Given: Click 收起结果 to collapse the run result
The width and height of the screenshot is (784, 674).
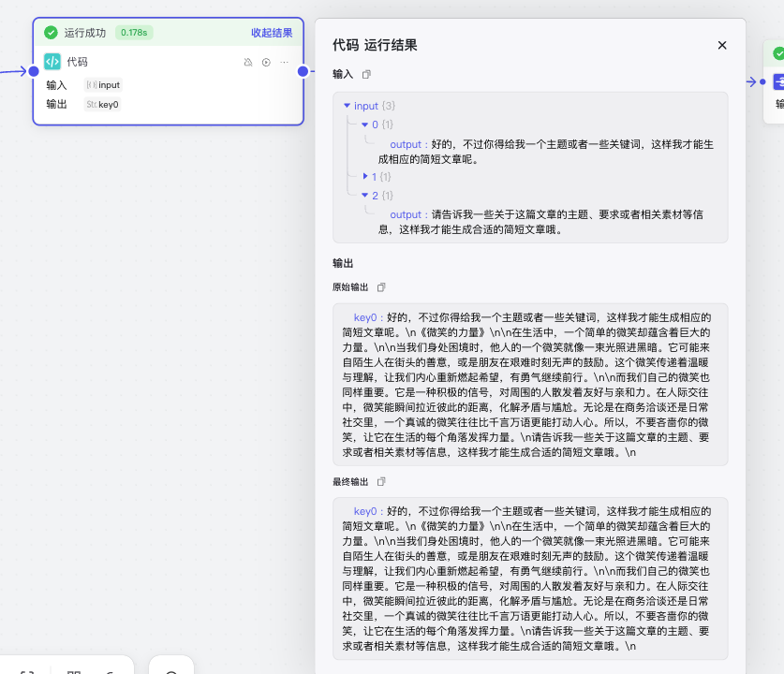Looking at the screenshot, I should (272, 33).
